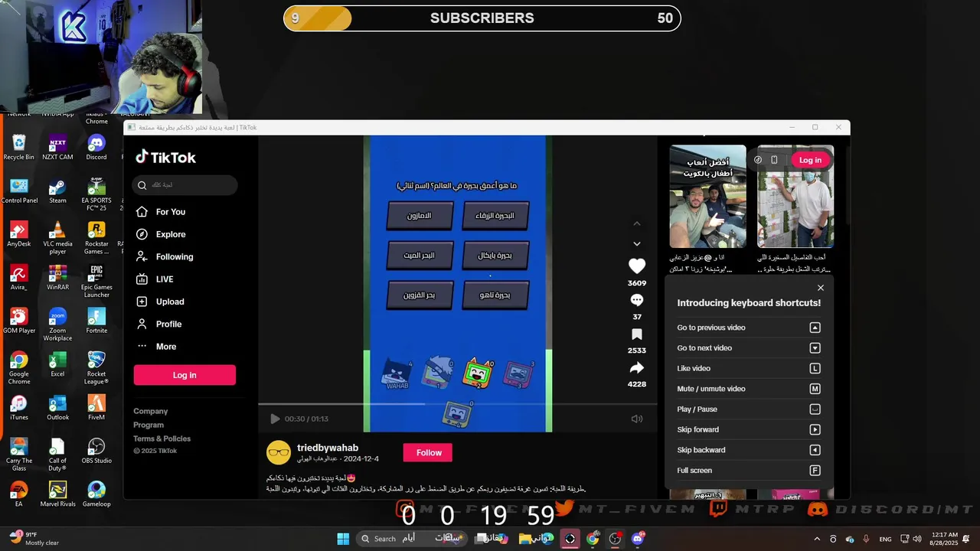980x551 pixels.
Task: Open the triedbywahab profile avatar
Action: click(x=279, y=452)
